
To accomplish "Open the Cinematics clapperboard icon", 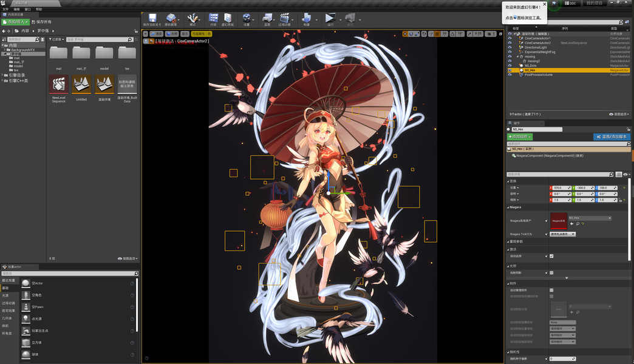I will (285, 18).
